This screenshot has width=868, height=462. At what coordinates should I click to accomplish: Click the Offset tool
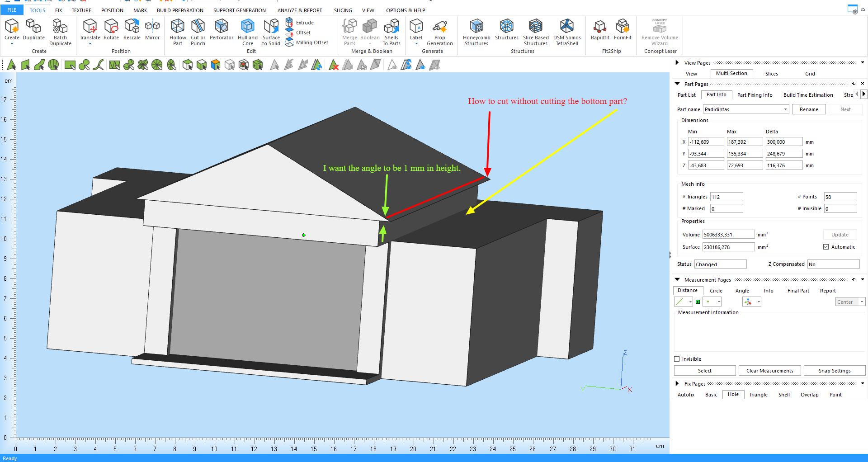tap(298, 33)
